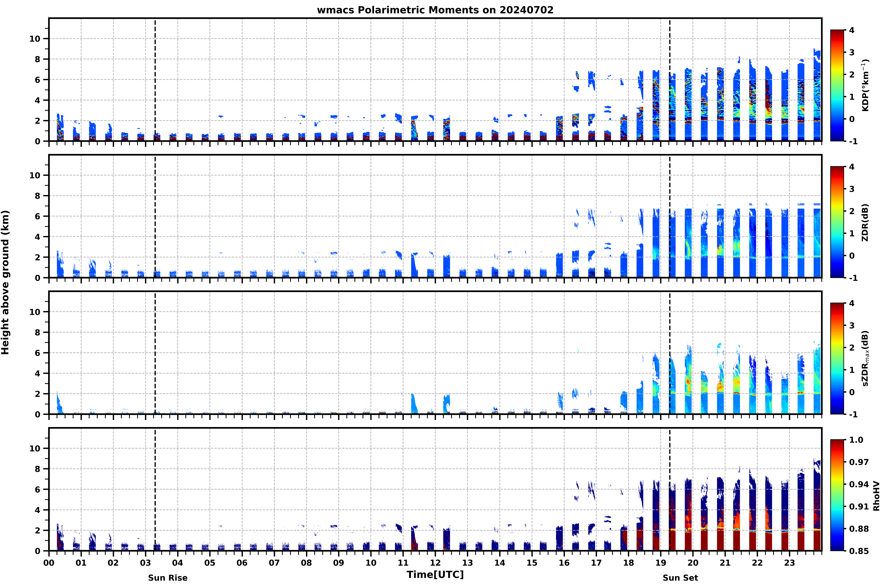Click the Time[UTC] axis label

tap(435, 575)
